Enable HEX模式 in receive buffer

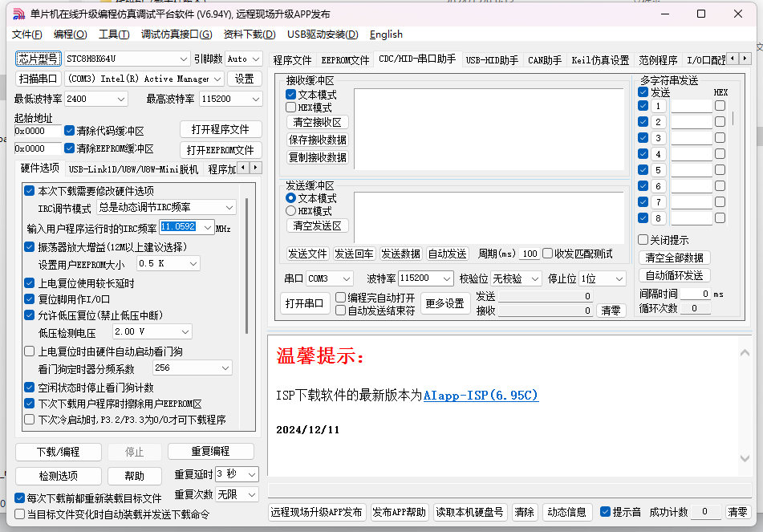pos(291,107)
